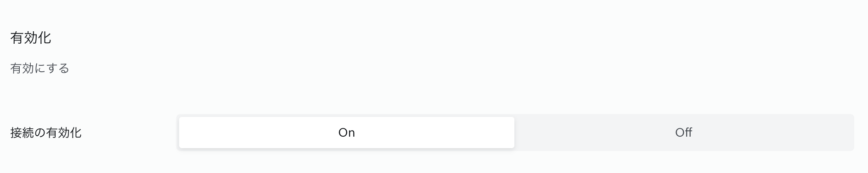868x173 pixels.
Task: Switch 接続の有効化 to Off
Action: [683, 133]
